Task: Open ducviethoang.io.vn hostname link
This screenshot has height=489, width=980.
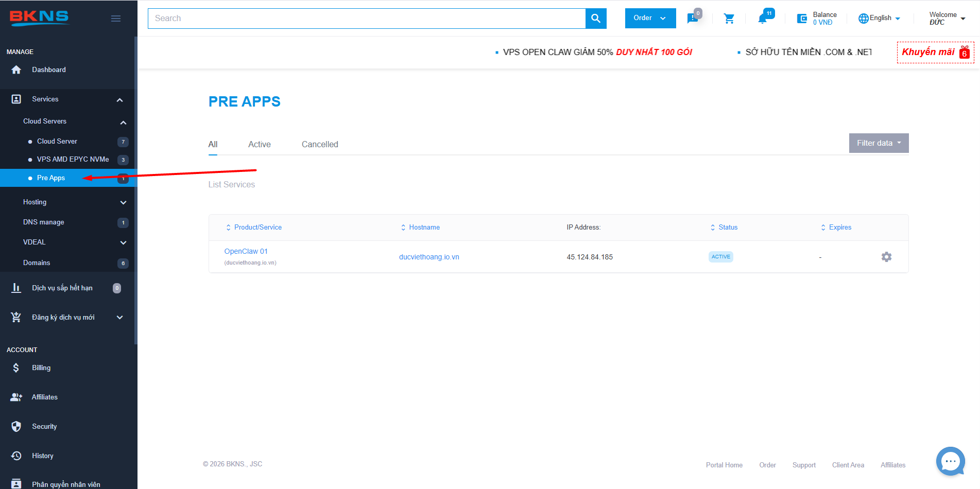Action: [429, 257]
